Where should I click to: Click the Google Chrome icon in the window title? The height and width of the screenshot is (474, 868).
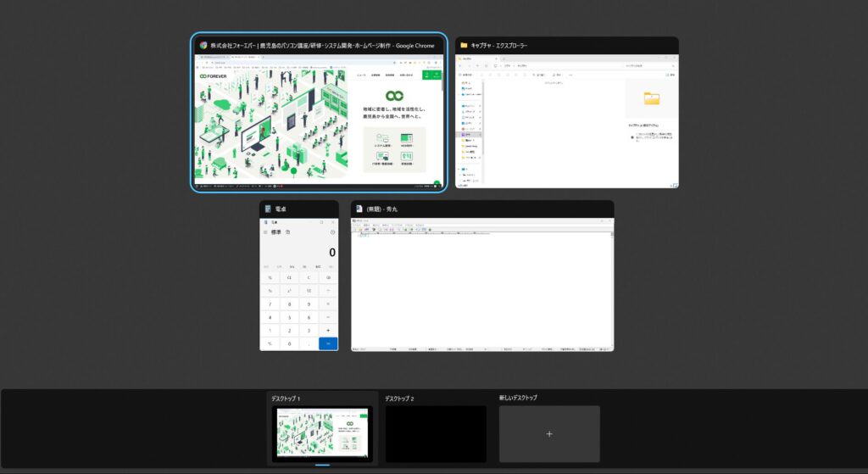[x=203, y=45]
